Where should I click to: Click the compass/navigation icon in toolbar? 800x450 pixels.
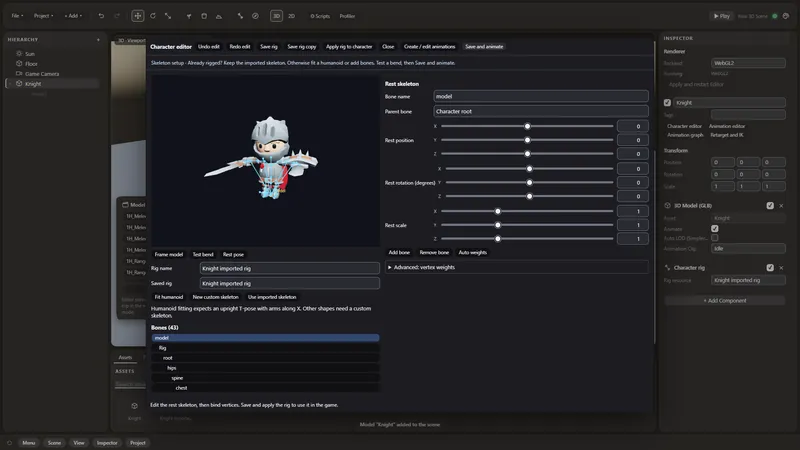[x=255, y=16]
